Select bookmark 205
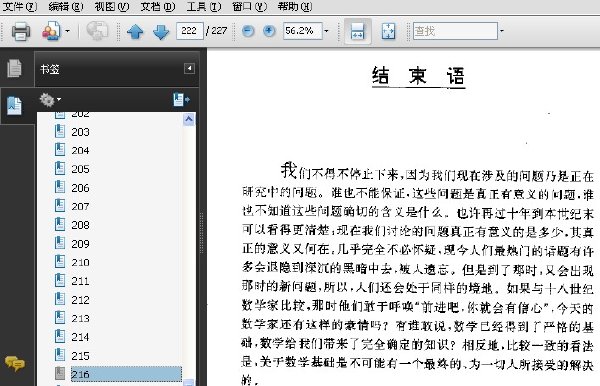Viewport: 600px width, 386px height. click(x=80, y=169)
